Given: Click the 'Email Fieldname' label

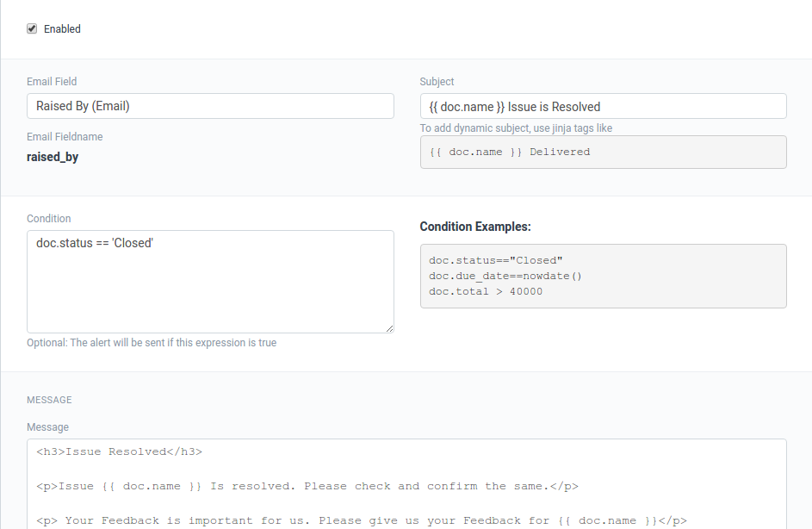Looking at the screenshot, I should [x=65, y=137].
